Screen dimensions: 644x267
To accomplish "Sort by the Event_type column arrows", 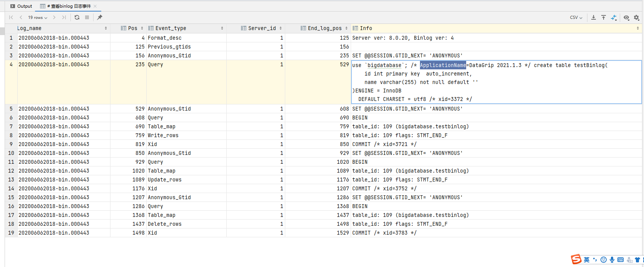I will [222, 28].
